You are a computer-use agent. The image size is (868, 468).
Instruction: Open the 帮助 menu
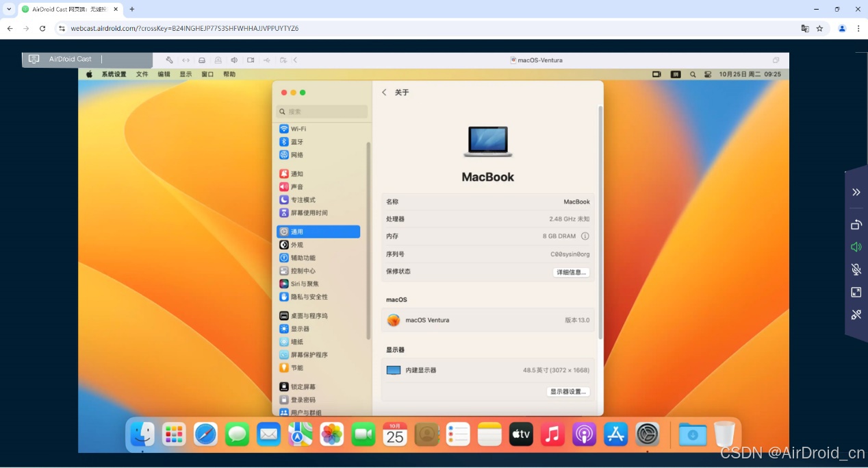pos(229,74)
